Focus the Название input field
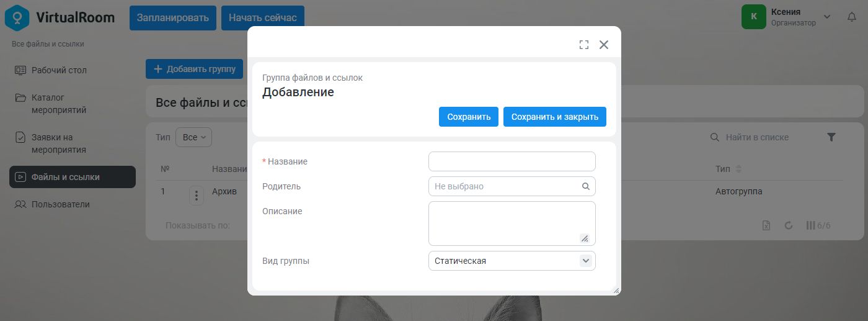 512,161
